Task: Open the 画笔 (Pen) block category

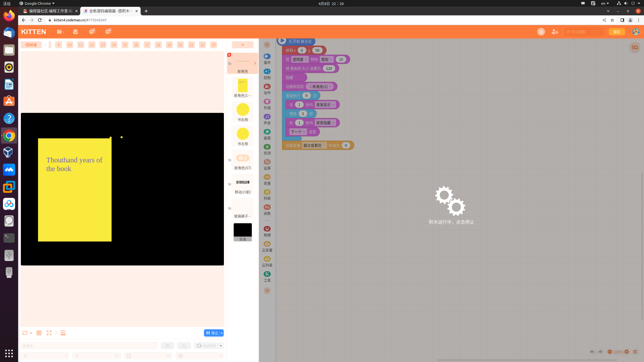Action: click(267, 134)
